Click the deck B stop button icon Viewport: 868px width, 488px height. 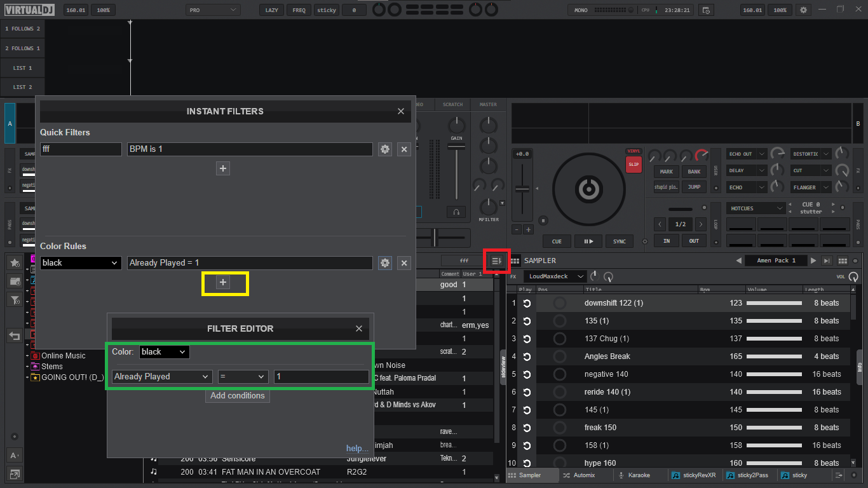pos(543,220)
